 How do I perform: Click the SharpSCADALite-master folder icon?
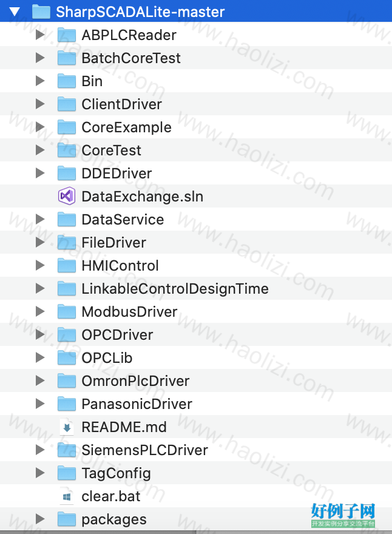[x=41, y=12]
